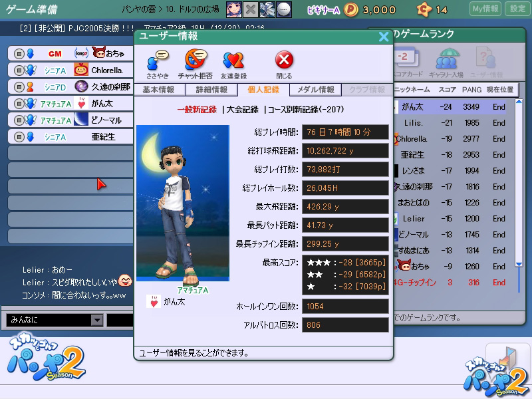Click the がん太 character preview image

pos(183,203)
